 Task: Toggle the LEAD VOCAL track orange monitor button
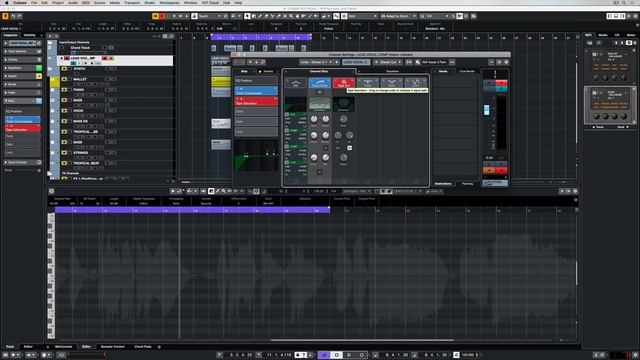coord(111,58)
